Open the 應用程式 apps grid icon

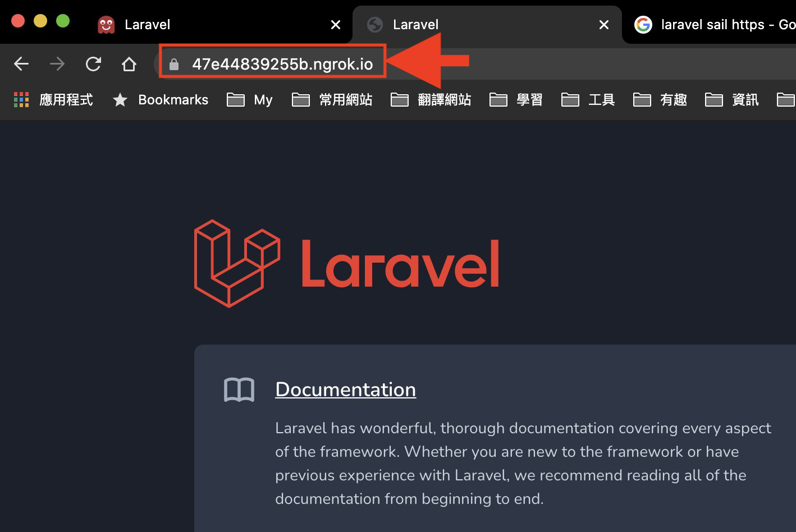[x=21, y=100]
